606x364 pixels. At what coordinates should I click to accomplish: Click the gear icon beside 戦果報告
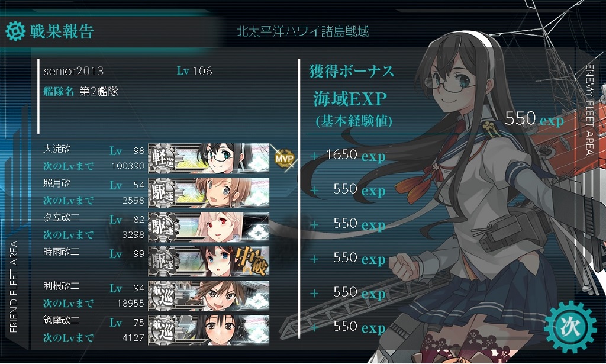click(15, 32)
